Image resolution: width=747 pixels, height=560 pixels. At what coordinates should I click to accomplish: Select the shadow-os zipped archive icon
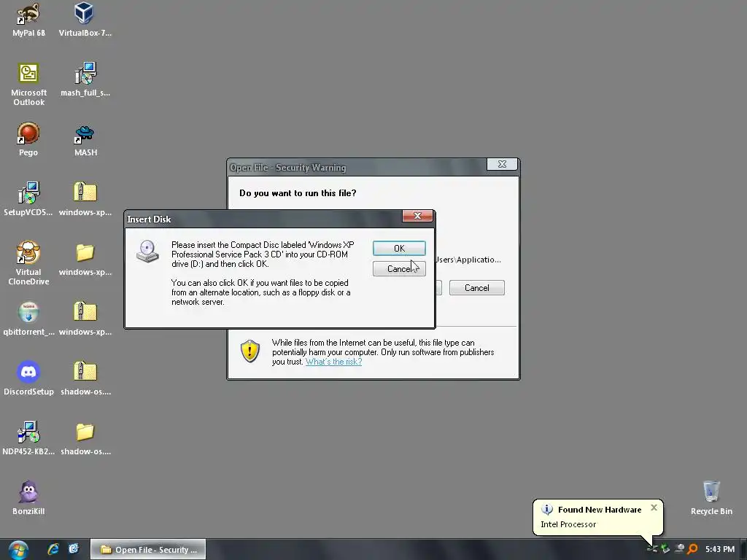tap(85, 378)
